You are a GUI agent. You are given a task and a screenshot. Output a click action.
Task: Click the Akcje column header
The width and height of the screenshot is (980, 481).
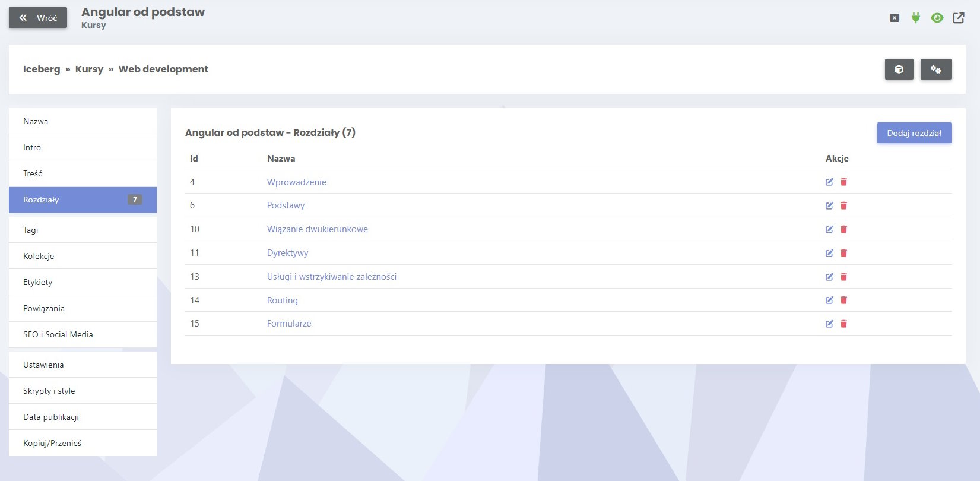click(837, 159)
